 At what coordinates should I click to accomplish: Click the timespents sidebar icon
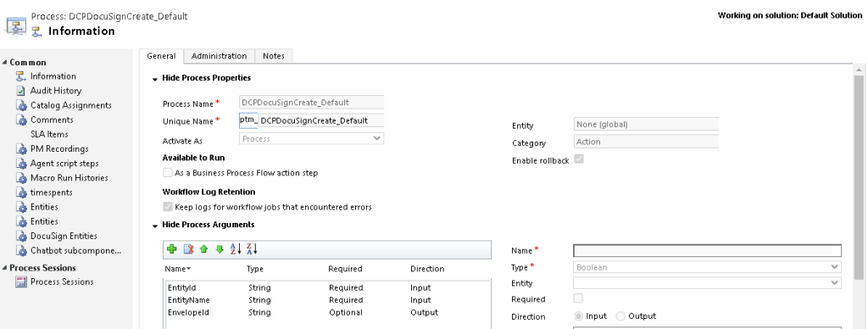pos(21,192)
